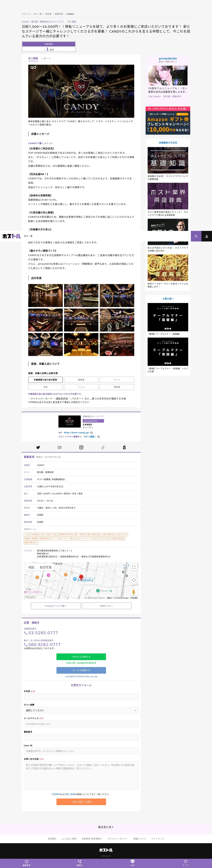Open ホストクラブについての基礎知識 thumbnail
This screenshot has height=868, width=212.
[168, 160]
